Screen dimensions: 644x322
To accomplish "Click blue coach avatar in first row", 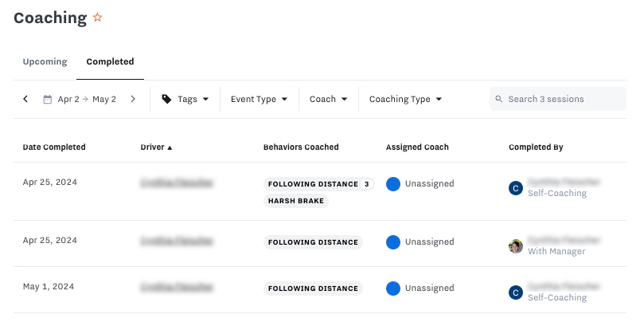I will click(x=393, y=184).
